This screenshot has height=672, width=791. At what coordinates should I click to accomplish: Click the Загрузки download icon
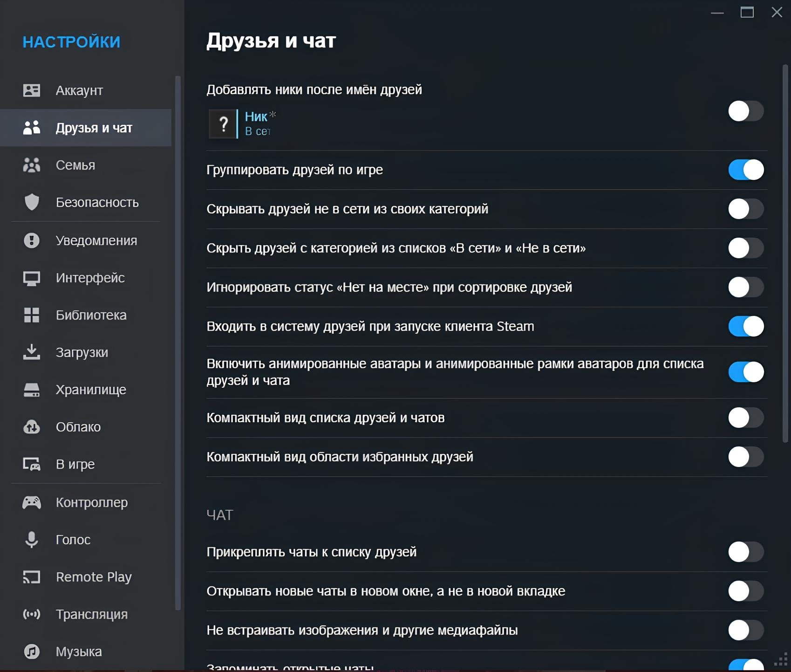[32, 352]
